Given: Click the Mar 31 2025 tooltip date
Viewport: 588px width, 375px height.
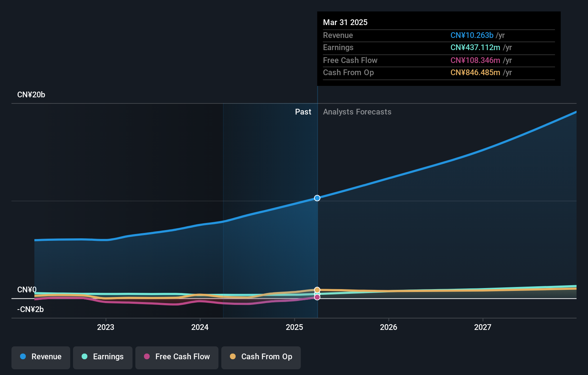Looking at the screenshot, I should (345, 22).
